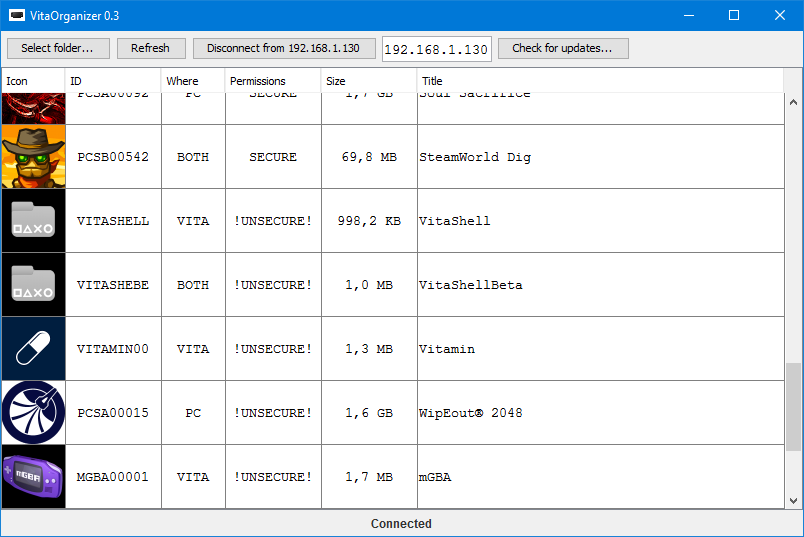Click !UNSECURE! in the VitaShellBeta row
Viewport: 804px width, 537px height.
tap(273, 285)
